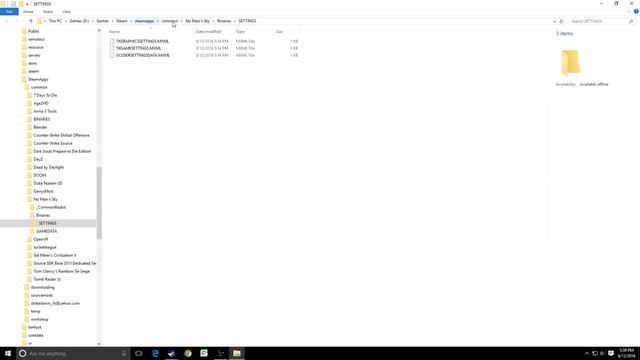
Task: Click the Cortana microphone icon
Action: pyautogui.click(x=124, y=353)
